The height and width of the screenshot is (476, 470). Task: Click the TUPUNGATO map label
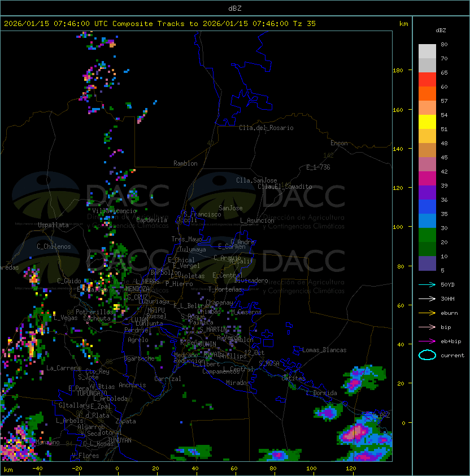tap(92, 393)
